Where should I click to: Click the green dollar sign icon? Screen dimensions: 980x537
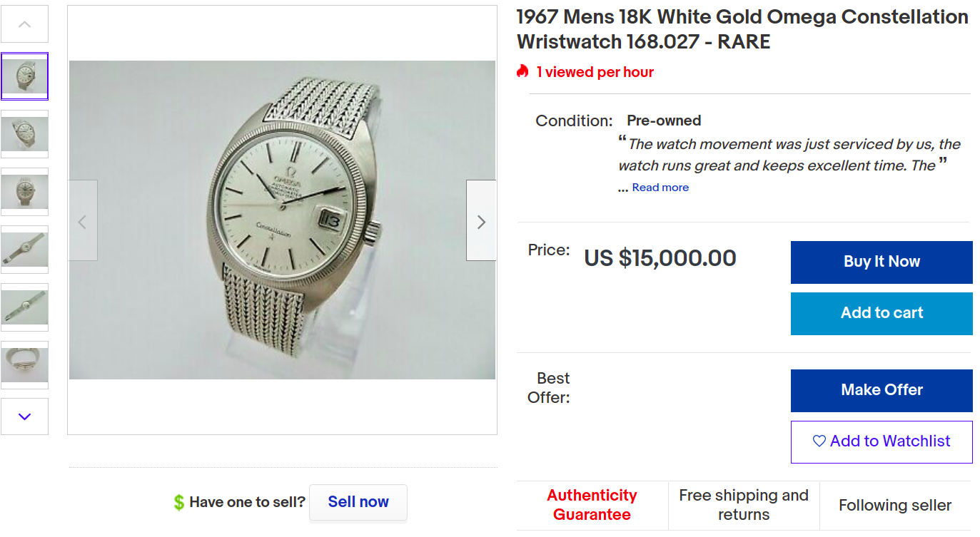point(178,502)
